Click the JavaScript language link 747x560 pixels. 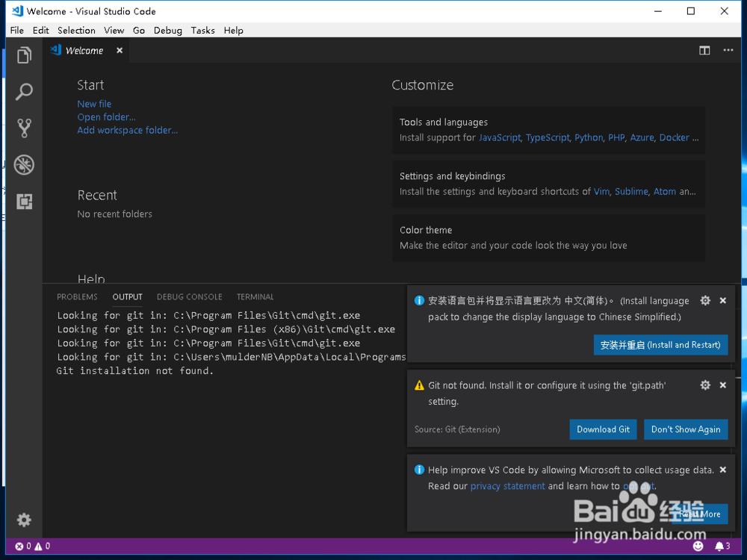pos(500,137)
